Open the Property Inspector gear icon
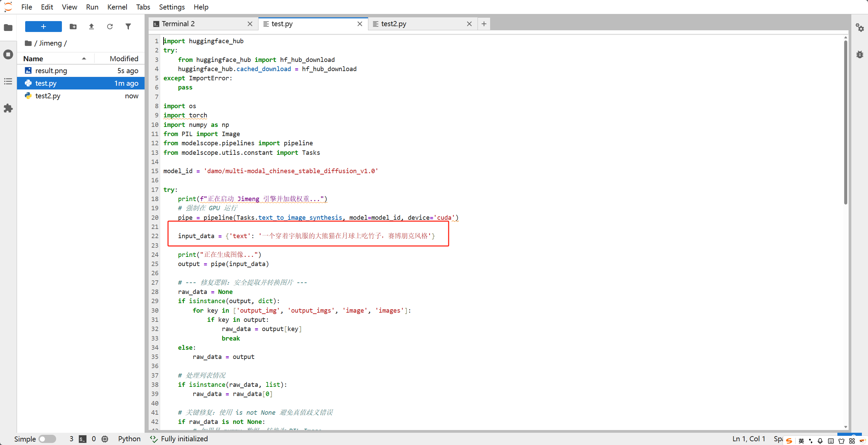The image size is (868, 445). (x=860, y=28)
